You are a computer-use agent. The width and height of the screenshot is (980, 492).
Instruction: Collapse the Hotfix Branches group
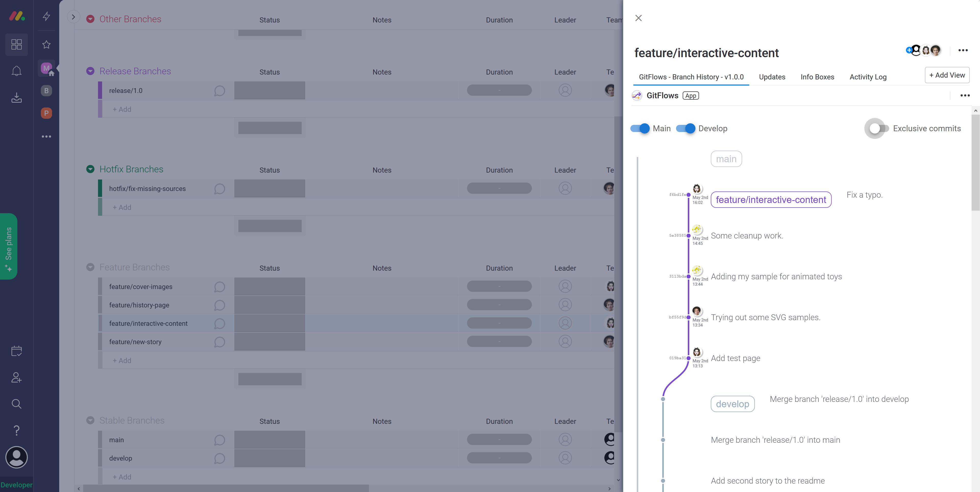click(x=90, y=169)
